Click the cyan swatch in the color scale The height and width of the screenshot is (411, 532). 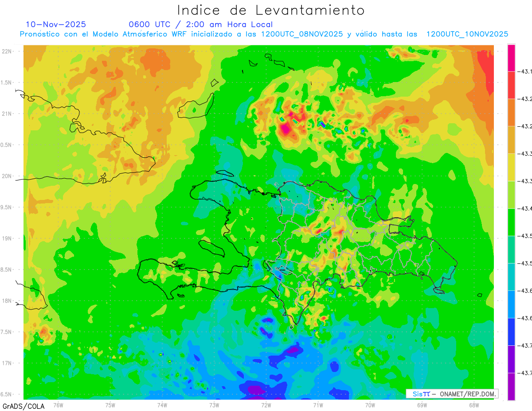point(511,277)
